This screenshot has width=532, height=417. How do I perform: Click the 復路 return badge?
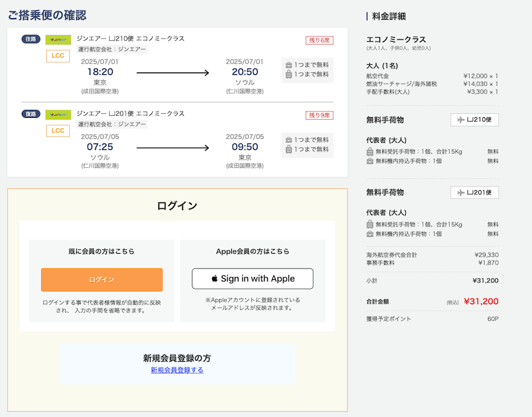31,114
